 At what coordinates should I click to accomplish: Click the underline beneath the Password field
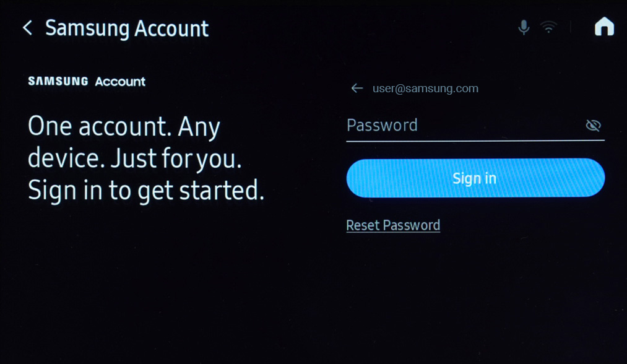tap(475, 141)
